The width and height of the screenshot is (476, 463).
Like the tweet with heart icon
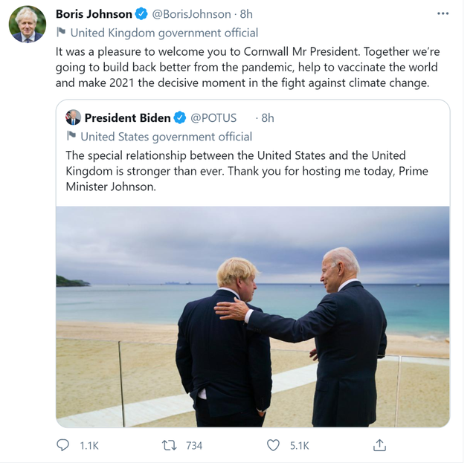coord(273,444)
